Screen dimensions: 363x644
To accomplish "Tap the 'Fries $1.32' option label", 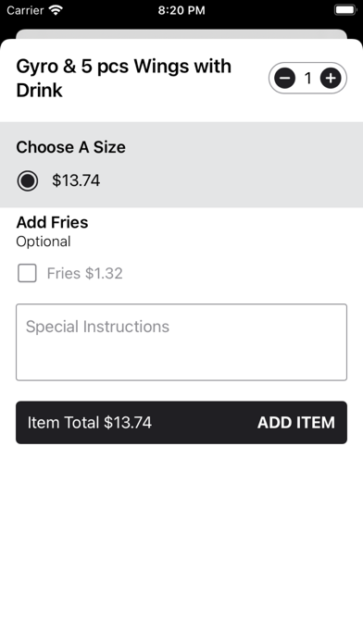I will 84,274.
